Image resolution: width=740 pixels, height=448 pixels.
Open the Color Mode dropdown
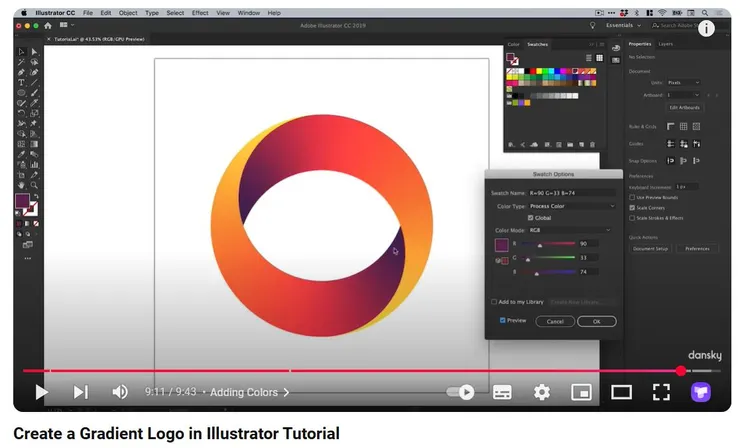(x=570, y=230)
